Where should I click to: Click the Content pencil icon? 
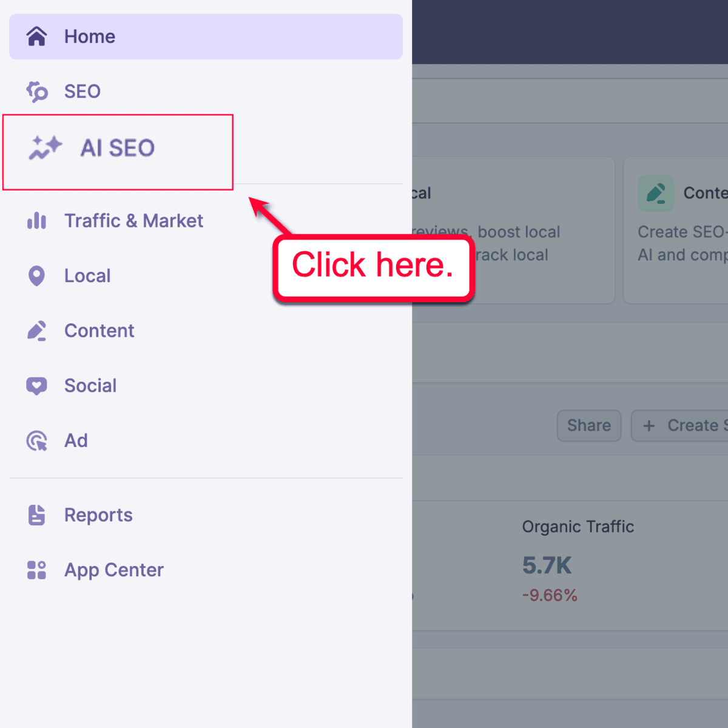[36, 331]
